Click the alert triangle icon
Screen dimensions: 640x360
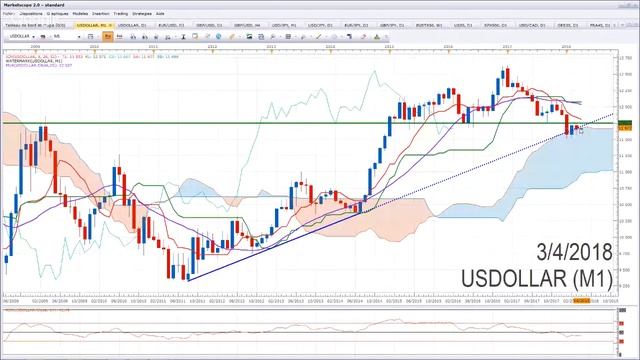[377, 37]
